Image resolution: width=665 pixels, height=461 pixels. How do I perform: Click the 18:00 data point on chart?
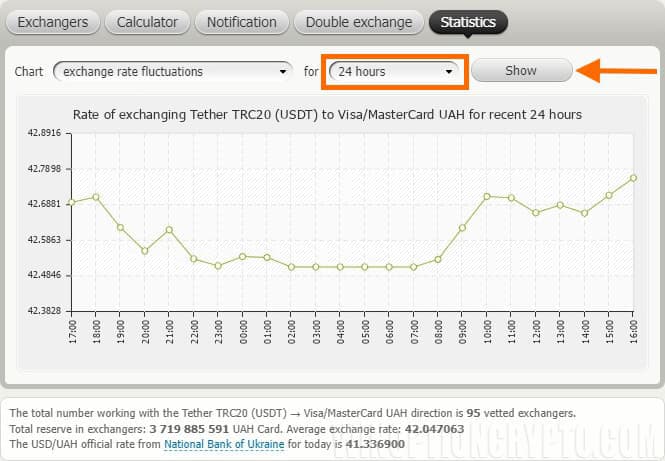point(96,197)
